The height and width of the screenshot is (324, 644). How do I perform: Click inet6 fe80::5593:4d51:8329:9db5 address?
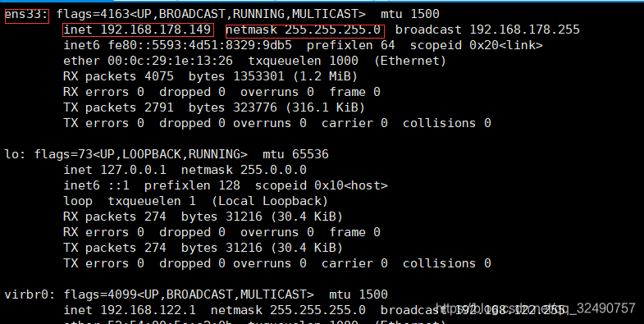click(x=178, y=45)
